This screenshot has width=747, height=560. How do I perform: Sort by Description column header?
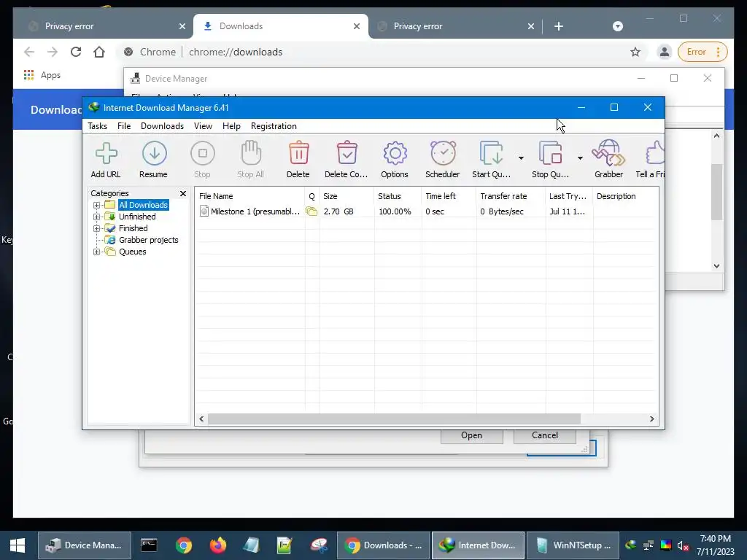(625, 196)
